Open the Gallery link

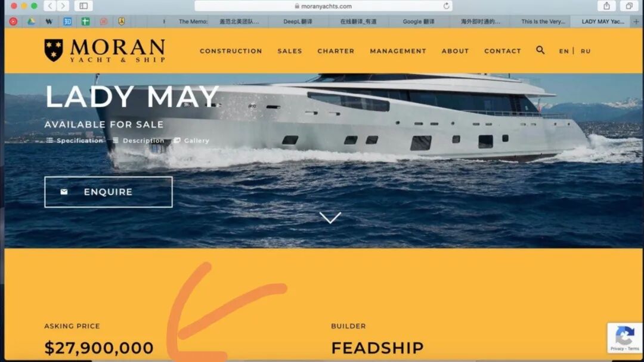point(191,141)
